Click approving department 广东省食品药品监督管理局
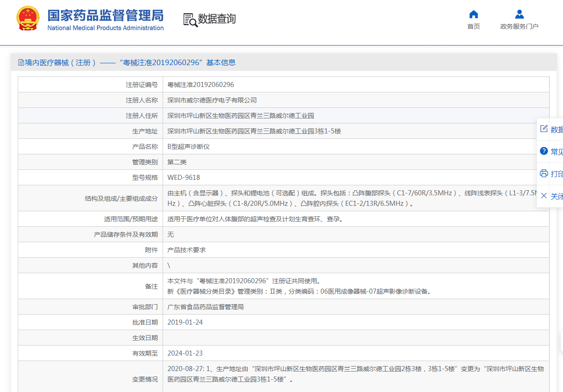This screenshot has width=563, height=392. [206, 307]
